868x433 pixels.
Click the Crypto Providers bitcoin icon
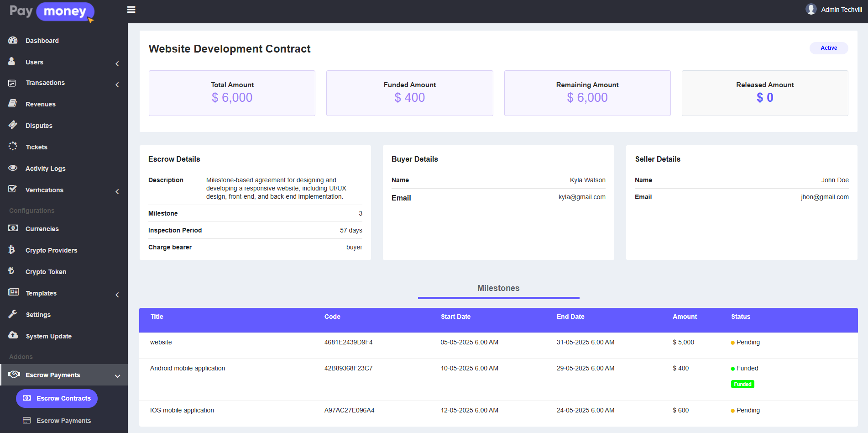click(12, 250)
